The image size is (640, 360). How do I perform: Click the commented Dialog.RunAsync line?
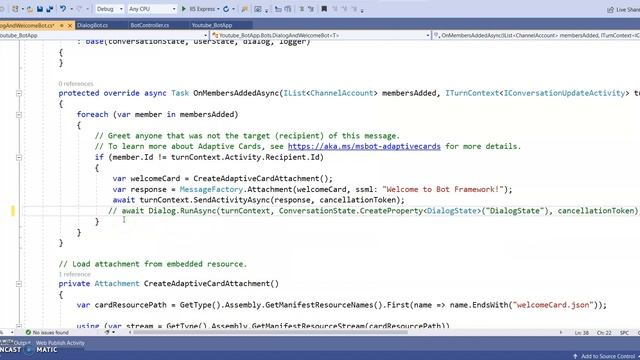pos(373,211)
